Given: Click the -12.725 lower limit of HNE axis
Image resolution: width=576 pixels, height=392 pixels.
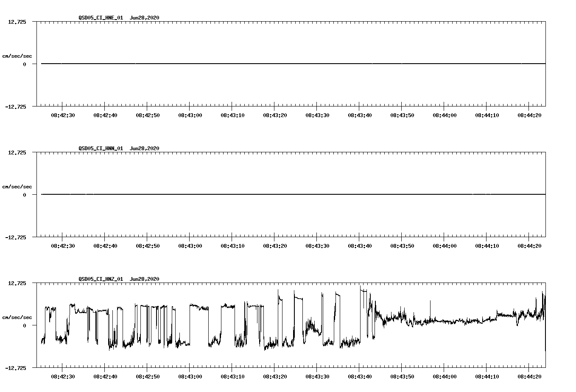Looking at the screenshot, I should pos(15,107).
